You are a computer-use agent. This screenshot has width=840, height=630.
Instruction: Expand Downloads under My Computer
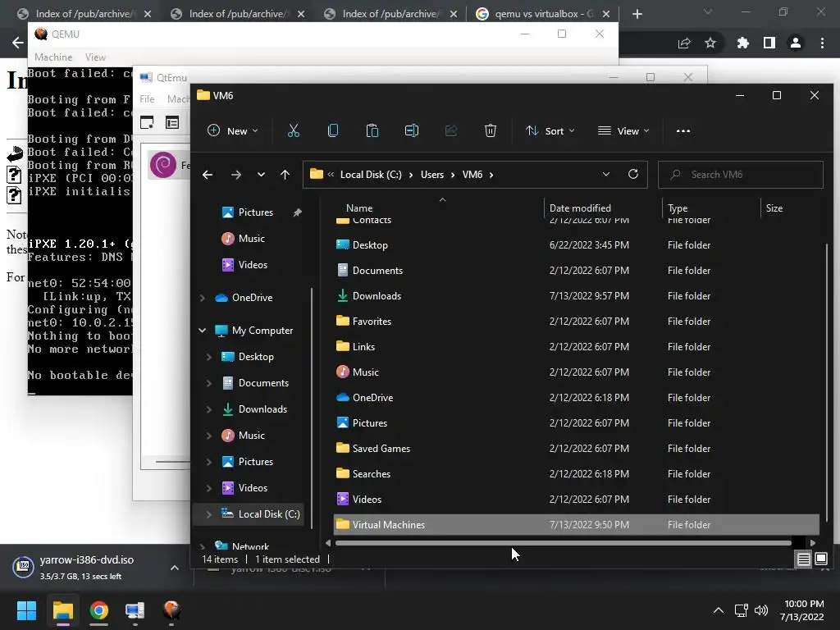209,409
